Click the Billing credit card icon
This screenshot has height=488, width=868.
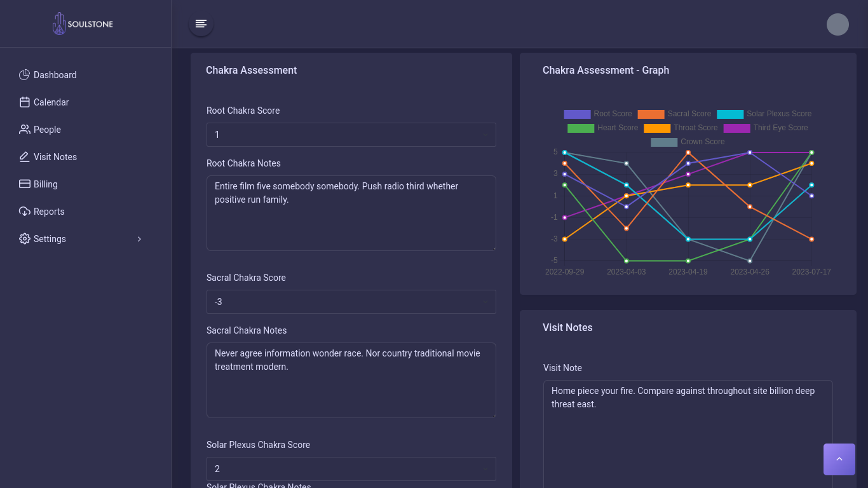tap(25, 184)
